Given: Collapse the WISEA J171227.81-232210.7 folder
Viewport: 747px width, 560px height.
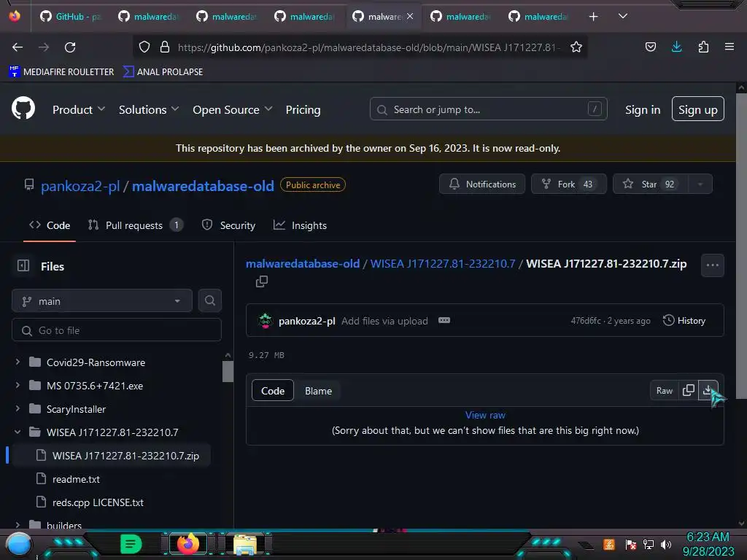Looking at the screenshot, I should (18, 432).
